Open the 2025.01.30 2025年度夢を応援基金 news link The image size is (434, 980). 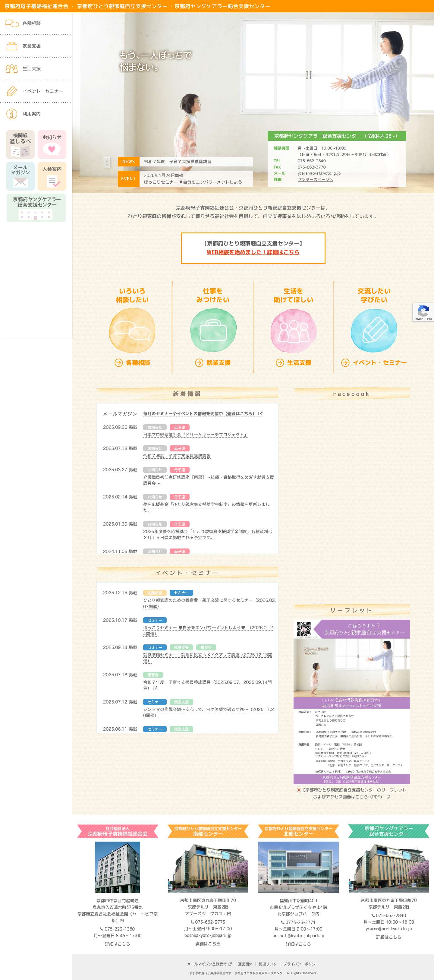(x=208, y=535)
